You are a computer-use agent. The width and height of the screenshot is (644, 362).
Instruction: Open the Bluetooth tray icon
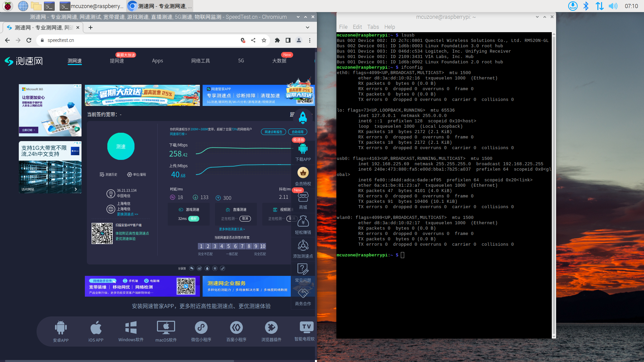[x=586, y=6]
